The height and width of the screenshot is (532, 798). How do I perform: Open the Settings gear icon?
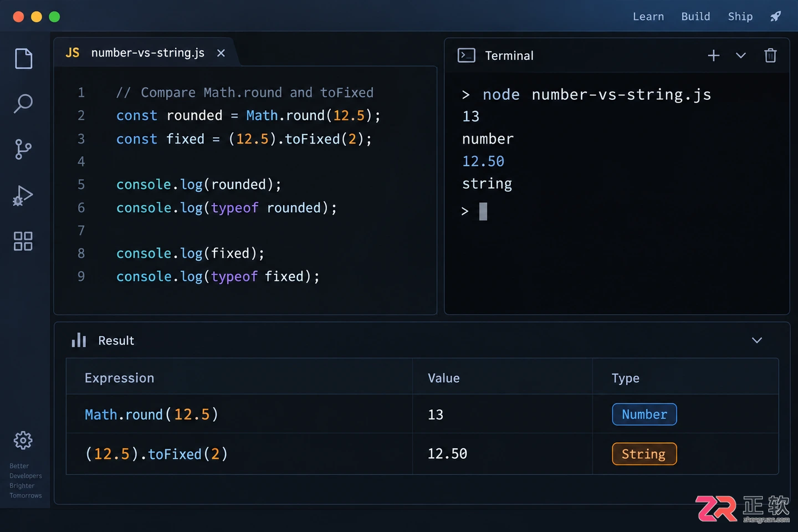23,441
